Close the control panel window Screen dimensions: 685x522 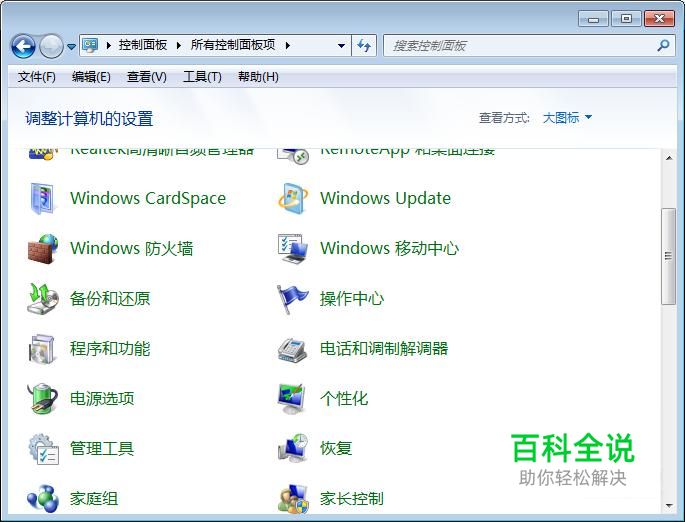tap(659, 19)
